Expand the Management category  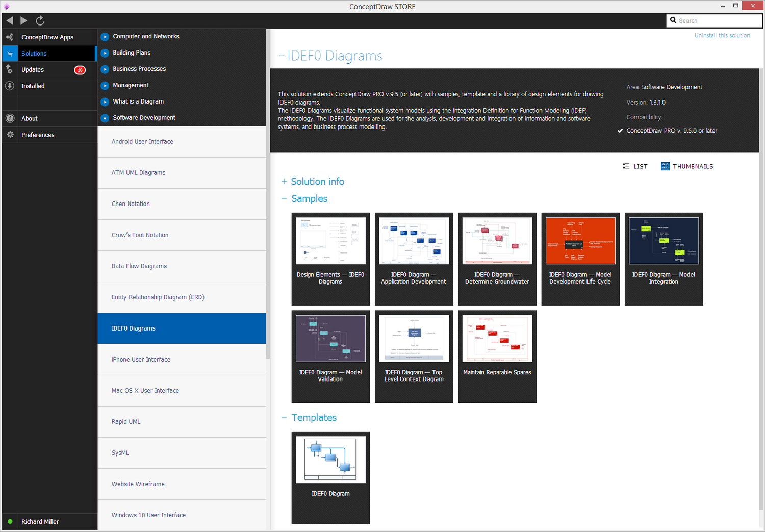(105, 86)
